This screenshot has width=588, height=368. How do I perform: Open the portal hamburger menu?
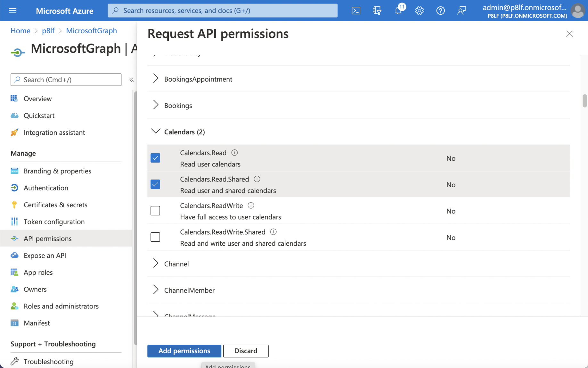13,11
